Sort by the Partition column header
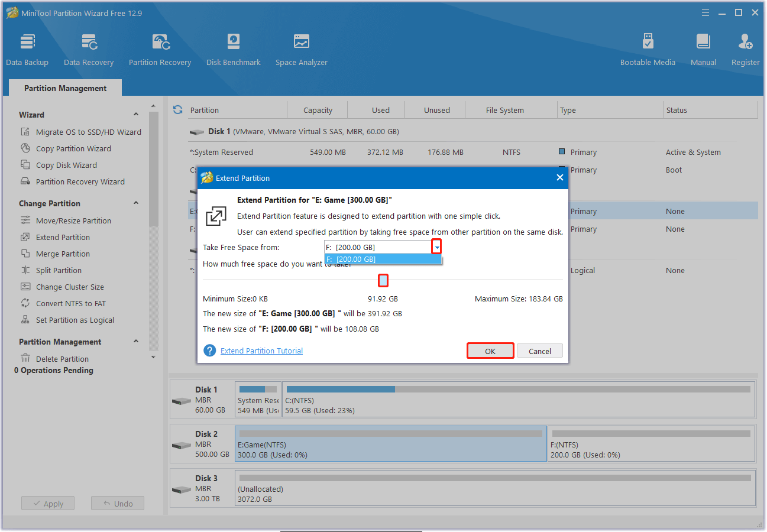The image size is (767, 532). click(x=237, y=110)
